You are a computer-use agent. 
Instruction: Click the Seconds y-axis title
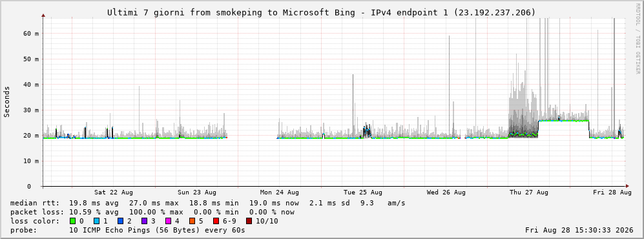[7, 102]
